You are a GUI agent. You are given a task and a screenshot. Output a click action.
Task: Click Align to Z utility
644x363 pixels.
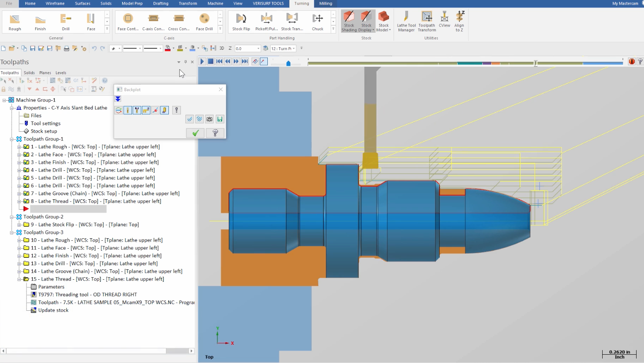pyautogui.click(x=459, y=22)
